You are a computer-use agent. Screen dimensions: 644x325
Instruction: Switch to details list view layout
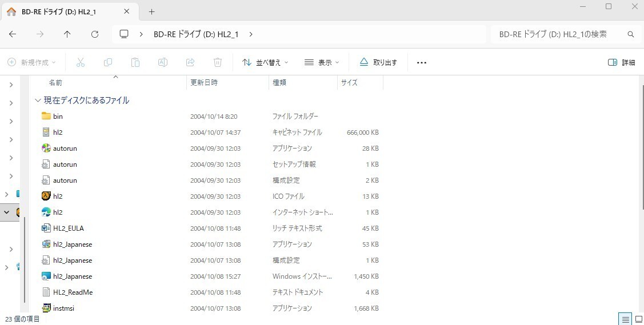[x=625, y=319]
